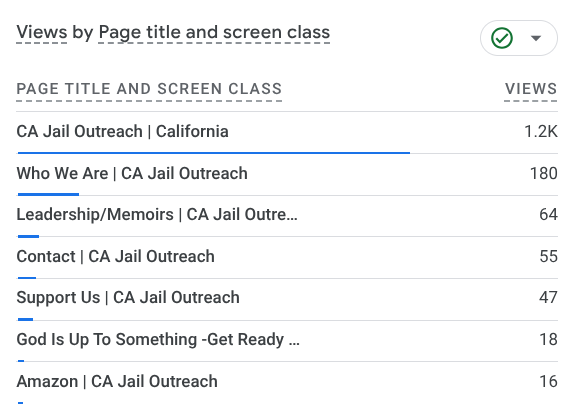Viewport: 580px width, 404px height.
Task: Click the Views metric in card title
Action: click(x=42, y=32)
